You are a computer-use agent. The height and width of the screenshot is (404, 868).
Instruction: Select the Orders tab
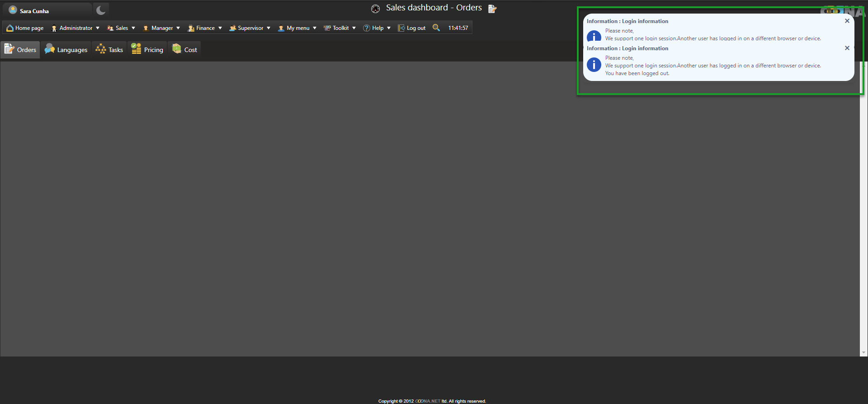pos(21,50)
